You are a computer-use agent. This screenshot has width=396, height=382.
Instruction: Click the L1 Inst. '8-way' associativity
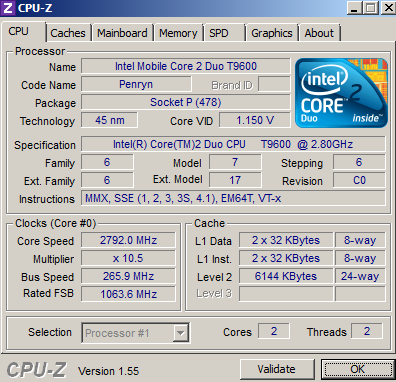tap(360, 258)
